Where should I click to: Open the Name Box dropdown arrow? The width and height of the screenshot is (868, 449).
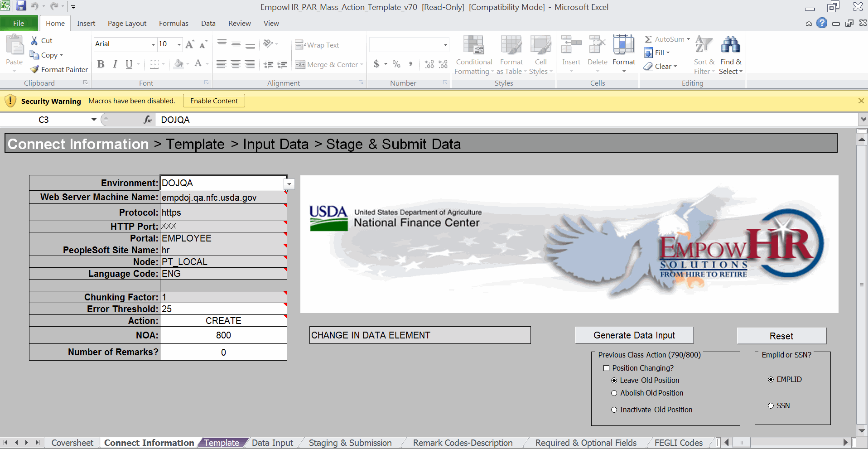click(94, 120)
